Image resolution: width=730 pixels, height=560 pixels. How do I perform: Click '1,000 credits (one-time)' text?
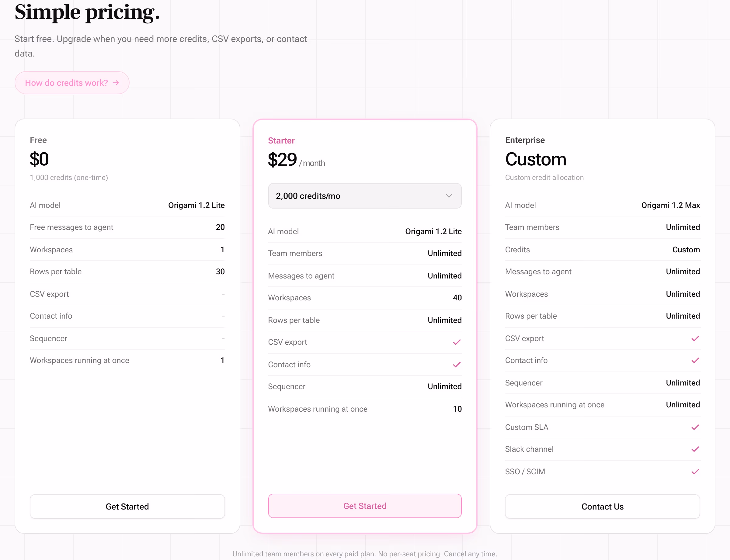69,177
